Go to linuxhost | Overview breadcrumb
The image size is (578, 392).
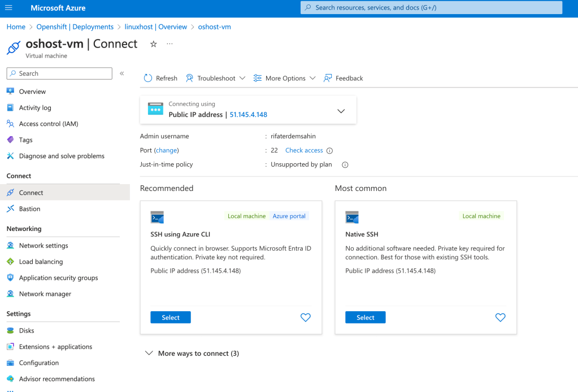[x=155, y=27]
